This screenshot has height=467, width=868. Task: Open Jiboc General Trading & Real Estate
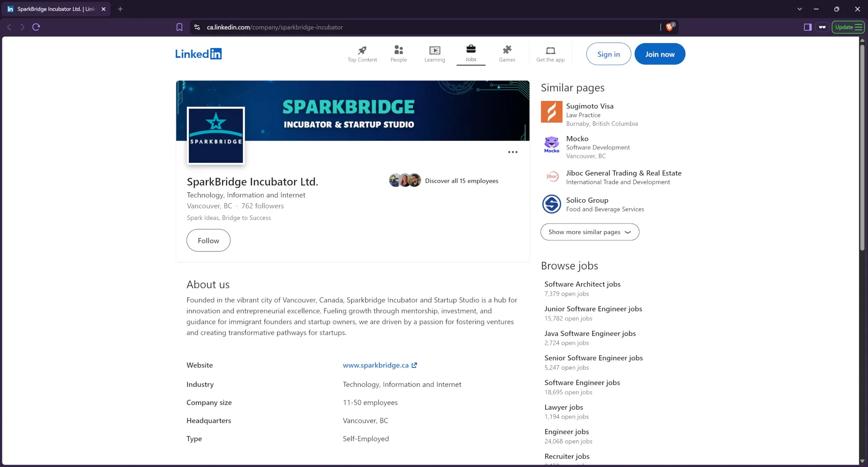click(x=624, y=173)
